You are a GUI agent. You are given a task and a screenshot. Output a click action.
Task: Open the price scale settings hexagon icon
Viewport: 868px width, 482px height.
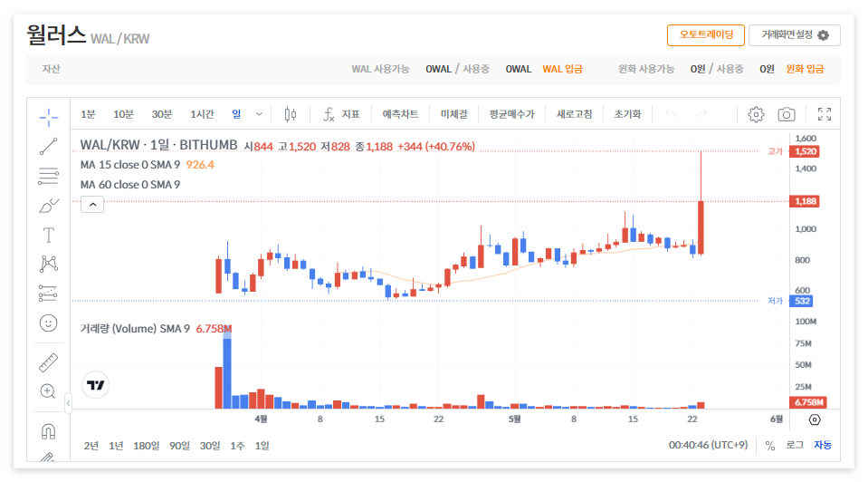(815, 419)
